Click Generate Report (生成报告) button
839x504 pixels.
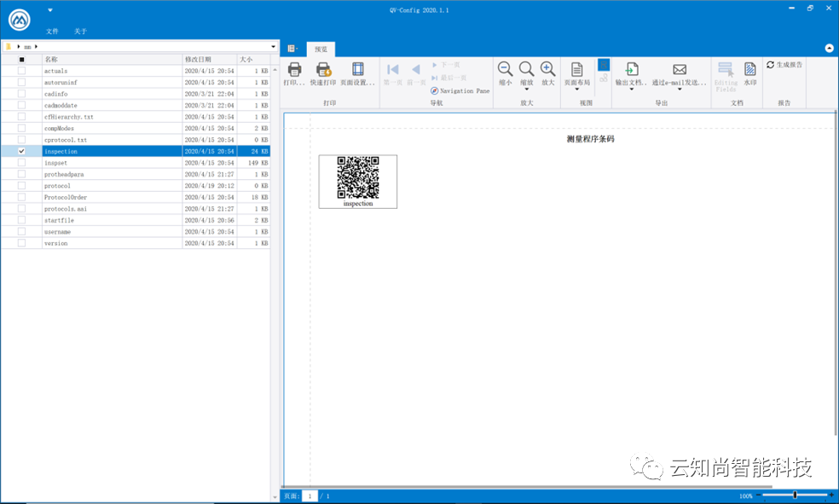(x=784, y=65)
